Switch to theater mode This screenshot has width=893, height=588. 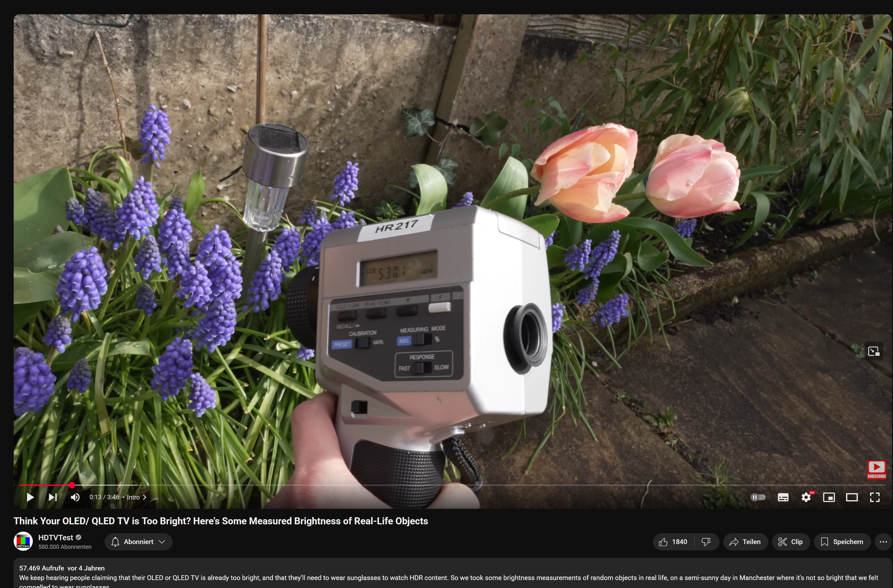[x=852, y=497]
